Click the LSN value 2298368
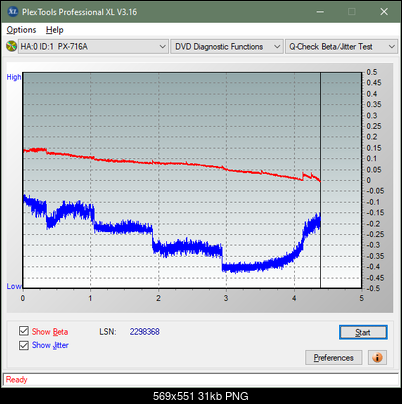 145,332
